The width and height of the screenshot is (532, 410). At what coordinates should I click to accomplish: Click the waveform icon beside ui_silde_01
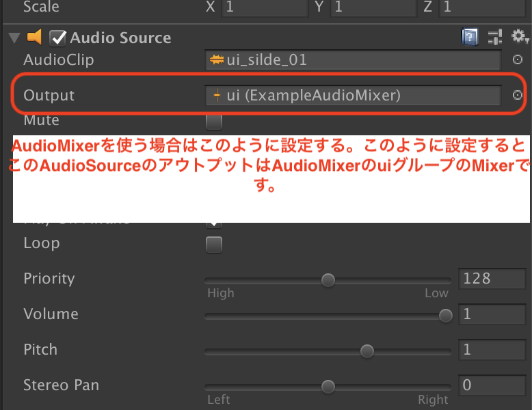(x=217, y=60)
